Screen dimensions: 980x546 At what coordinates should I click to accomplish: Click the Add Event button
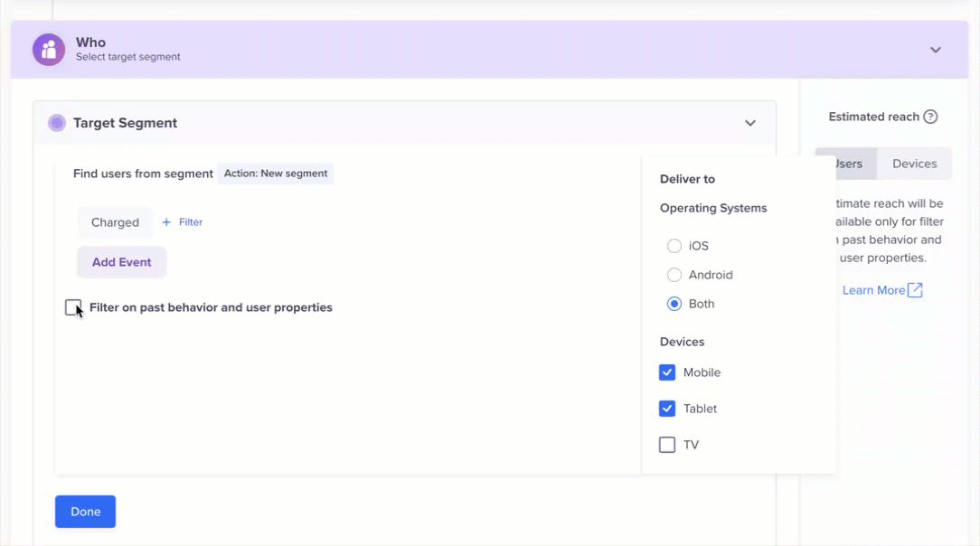point(121,261)
